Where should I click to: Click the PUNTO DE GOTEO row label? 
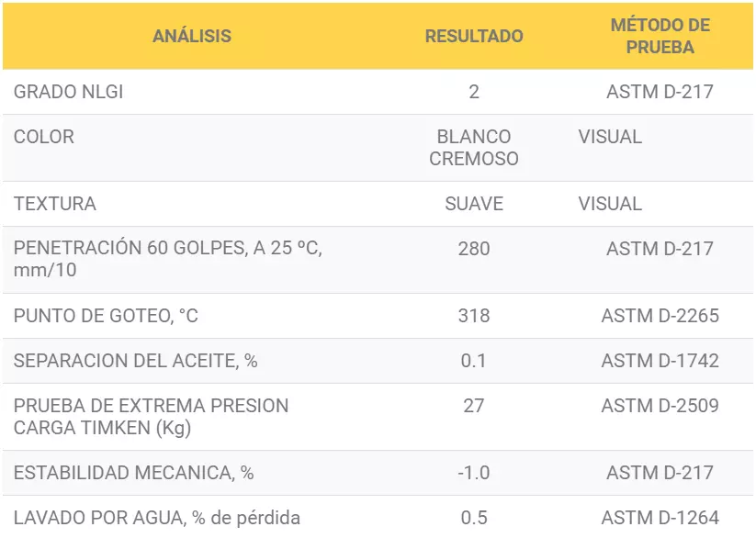point(106,316)
